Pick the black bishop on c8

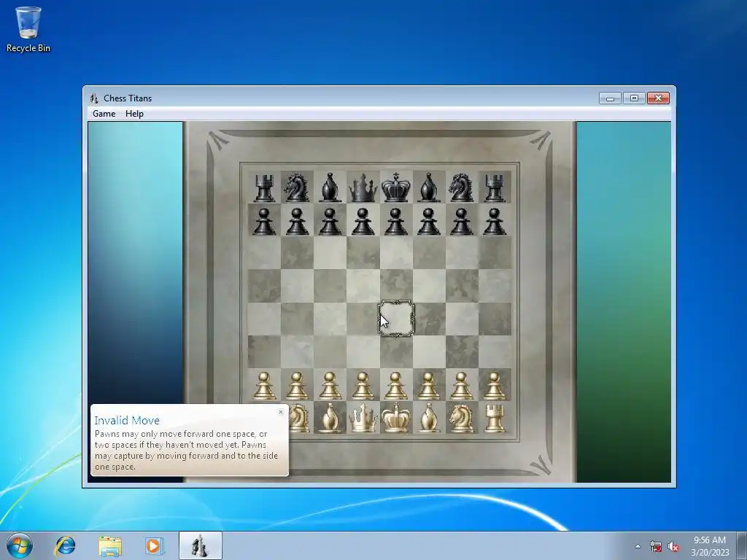pyautogui.click(x=330, y=187)
